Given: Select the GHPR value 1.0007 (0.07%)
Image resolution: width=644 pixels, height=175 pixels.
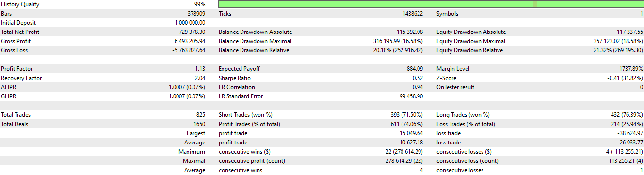Looking at the screenshot, I should pos(187,96).
